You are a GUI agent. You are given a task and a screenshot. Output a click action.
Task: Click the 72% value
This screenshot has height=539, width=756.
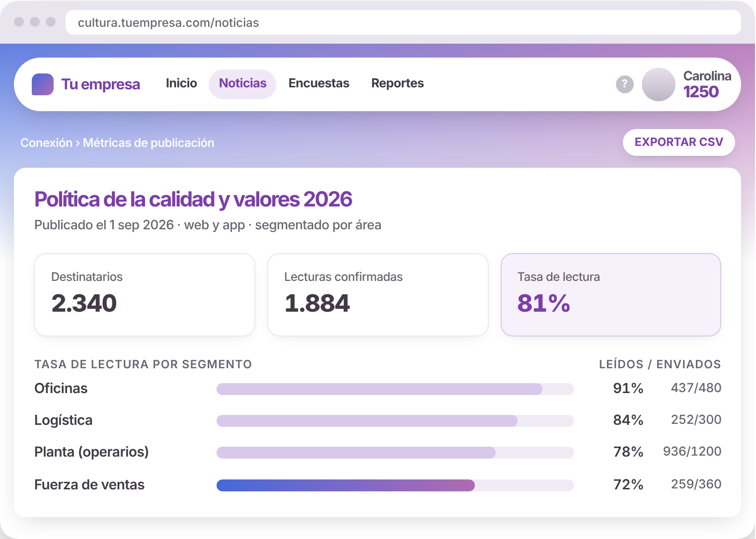[x=628, y=484]
